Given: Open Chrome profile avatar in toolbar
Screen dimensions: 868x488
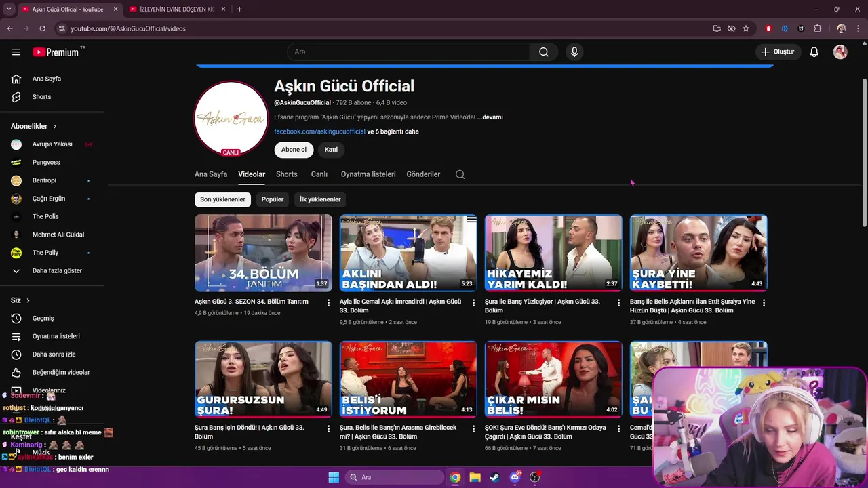Looking at the screenshot, I should click(842, 28).
